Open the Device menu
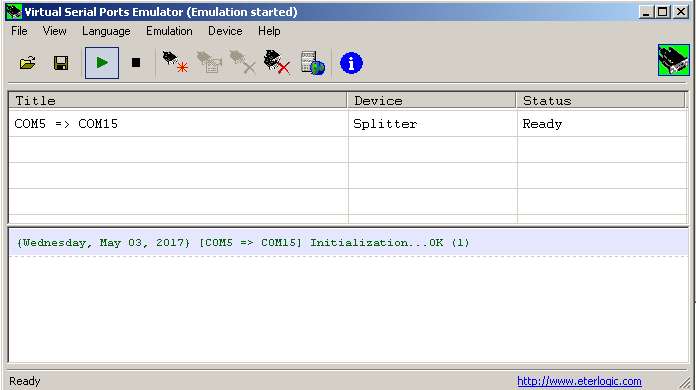The height and width of the screenshot is (390, 696). point(225,31)
